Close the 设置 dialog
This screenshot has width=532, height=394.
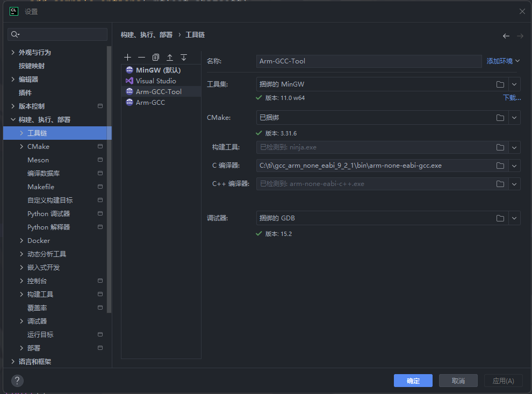[x=522, y=11]
